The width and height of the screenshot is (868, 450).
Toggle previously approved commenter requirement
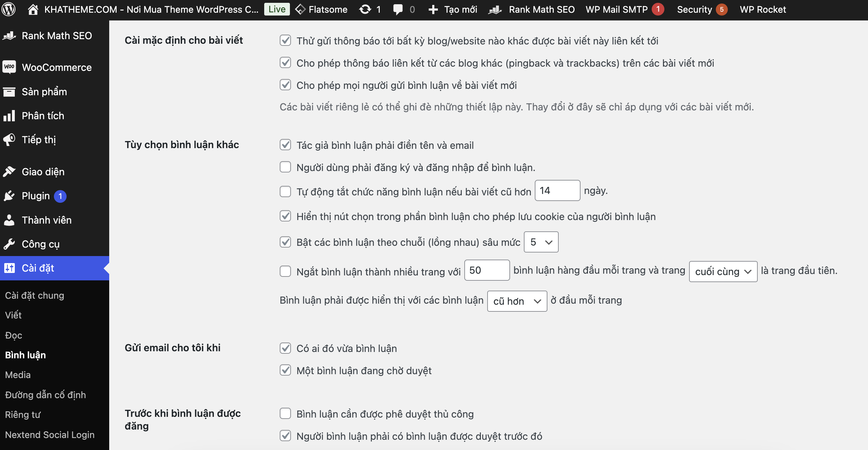coord(285,436)
